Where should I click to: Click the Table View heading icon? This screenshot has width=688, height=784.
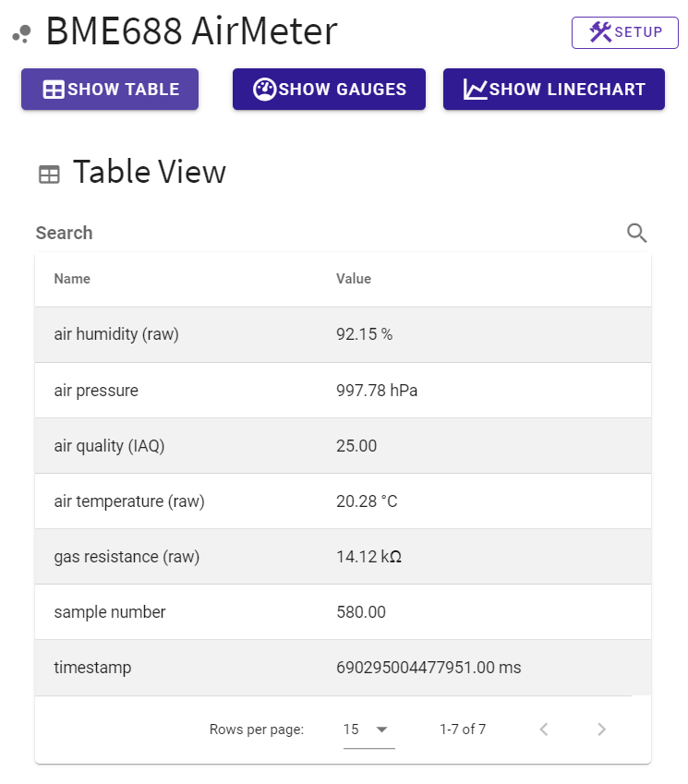click(49, 174)
